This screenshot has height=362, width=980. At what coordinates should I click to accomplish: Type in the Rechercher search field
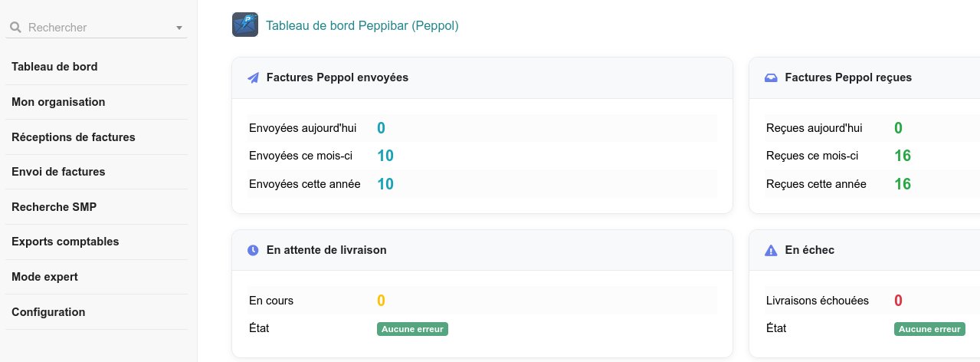coord(96,28)
